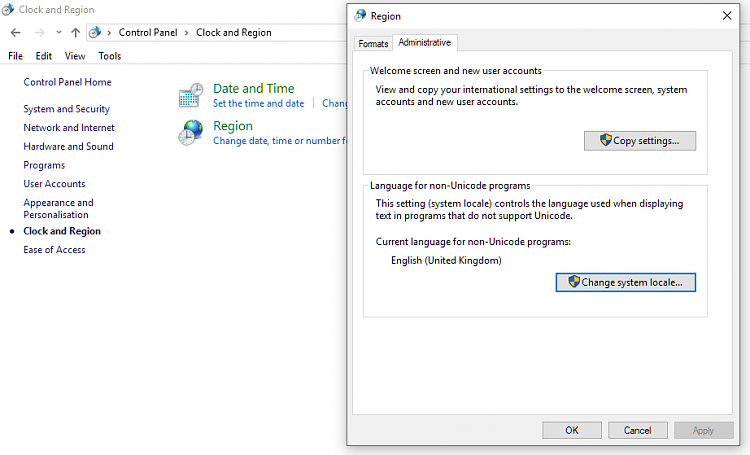750x455 pixels.
Task: Switch to the Formats tab
Action: click(x=373, y=44)
